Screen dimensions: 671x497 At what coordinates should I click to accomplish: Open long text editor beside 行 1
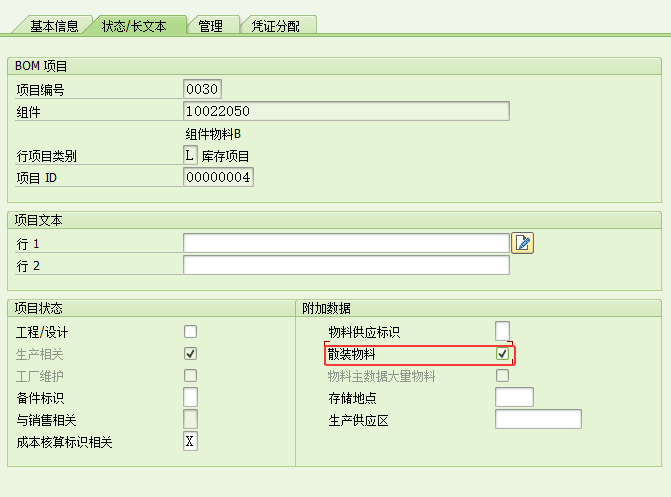click(x=523, y=243)
